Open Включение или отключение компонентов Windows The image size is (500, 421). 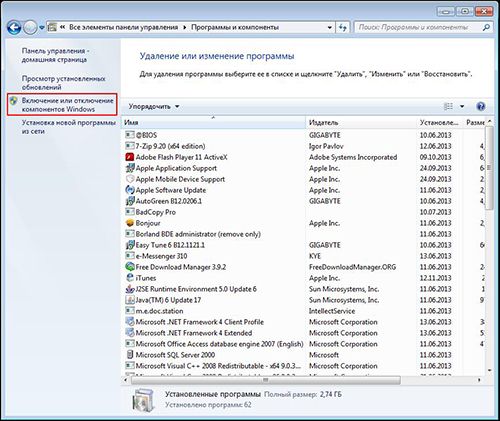[68, 105]
